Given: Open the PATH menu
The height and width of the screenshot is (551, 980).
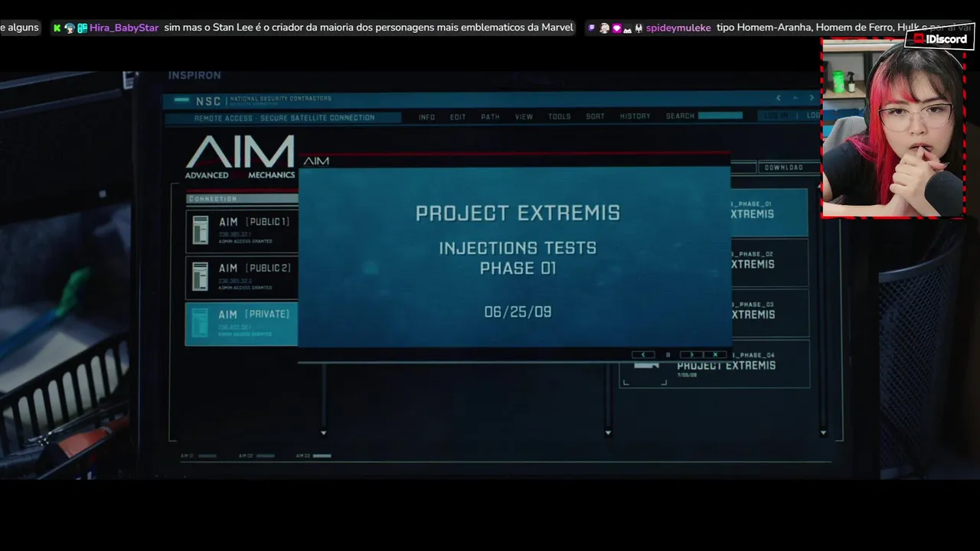Looking at the screenshot, I should coord(490,117).
